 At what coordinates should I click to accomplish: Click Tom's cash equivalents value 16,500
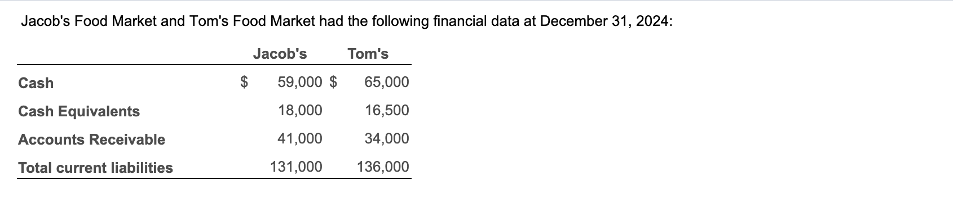387,110
